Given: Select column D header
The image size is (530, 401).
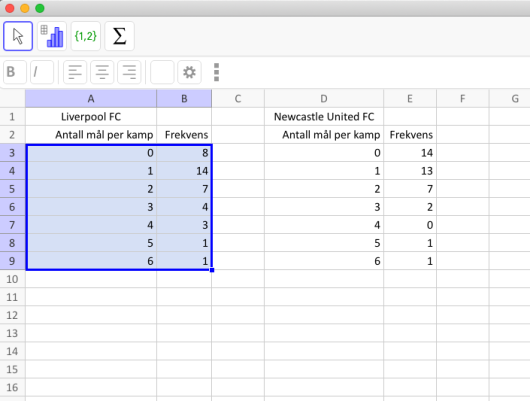Looking at the screenshot, I should (x=324, y=99).
